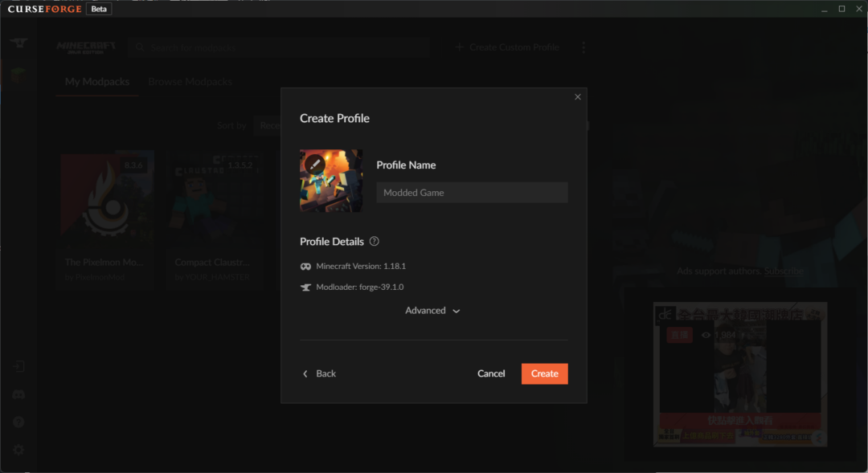Screen dimensions: 868x473
Task: Select the Minecraft game icon in sidebar
Action: click(x=18, y=74)
